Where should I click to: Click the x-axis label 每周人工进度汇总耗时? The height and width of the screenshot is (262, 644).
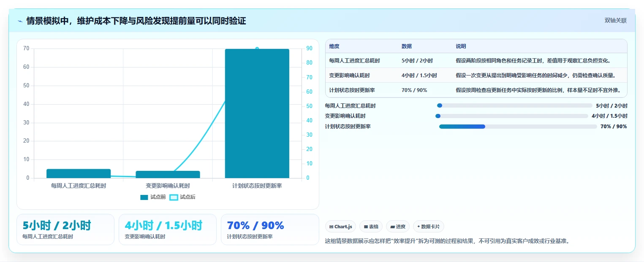pyautogui.click(x=79, y=186)
